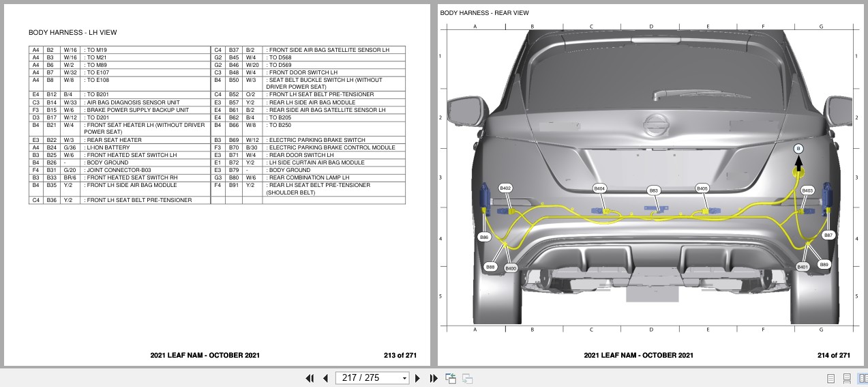The width and height of the screenshot is (868, 387).
Task: Click the greyed-out next view icon
Action: pyautogui.click(x=468, y=378)
